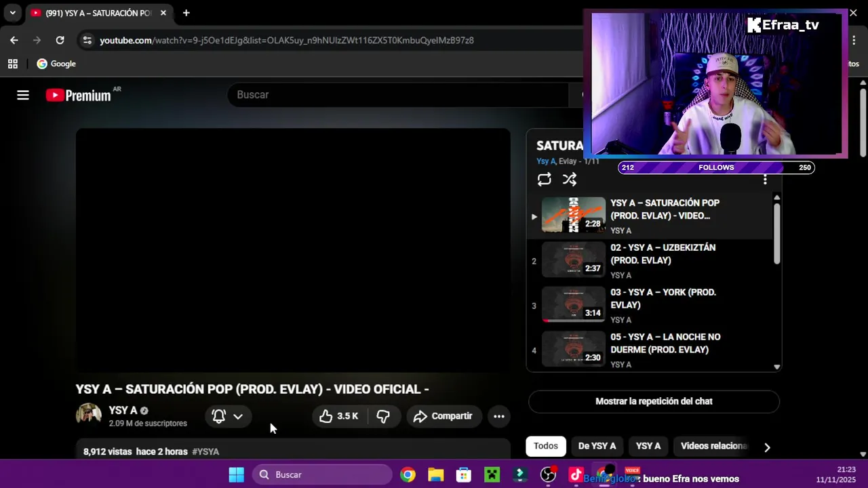Image resolution: width=868 pixels, height=488 pixels.
Task: Close the YSY A YouTube tab
Action: [163, 13]
